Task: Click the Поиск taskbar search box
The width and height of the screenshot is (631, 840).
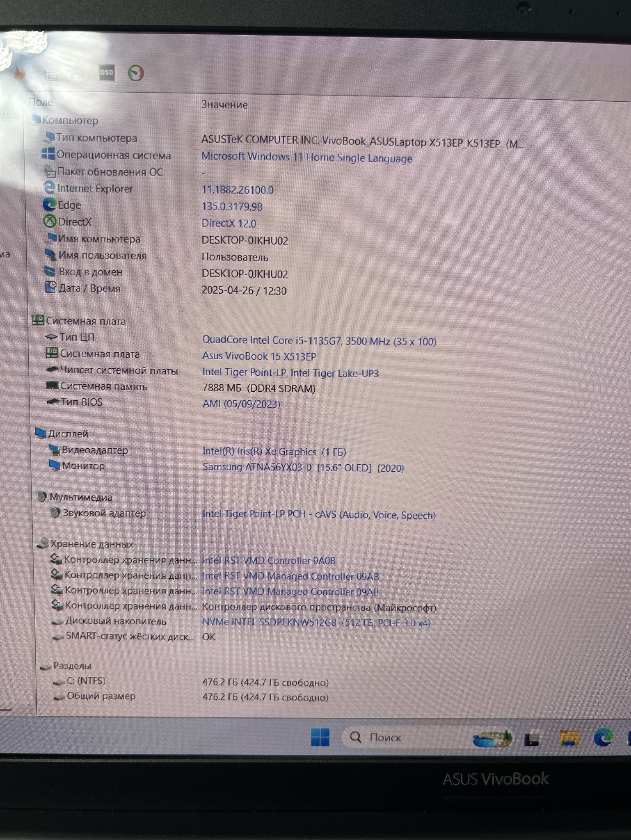Action: pos(427,737)
